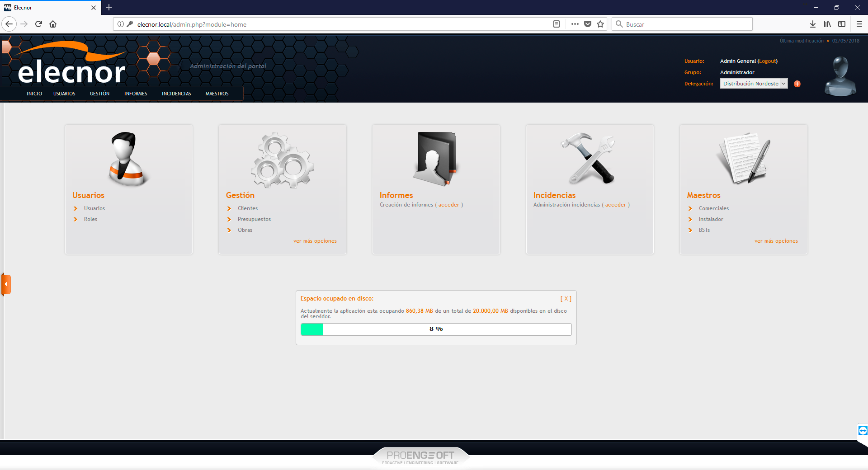This screenshot has height=470, width=868.
Task: Click the Buscar search field
Action: coord(682,24)
